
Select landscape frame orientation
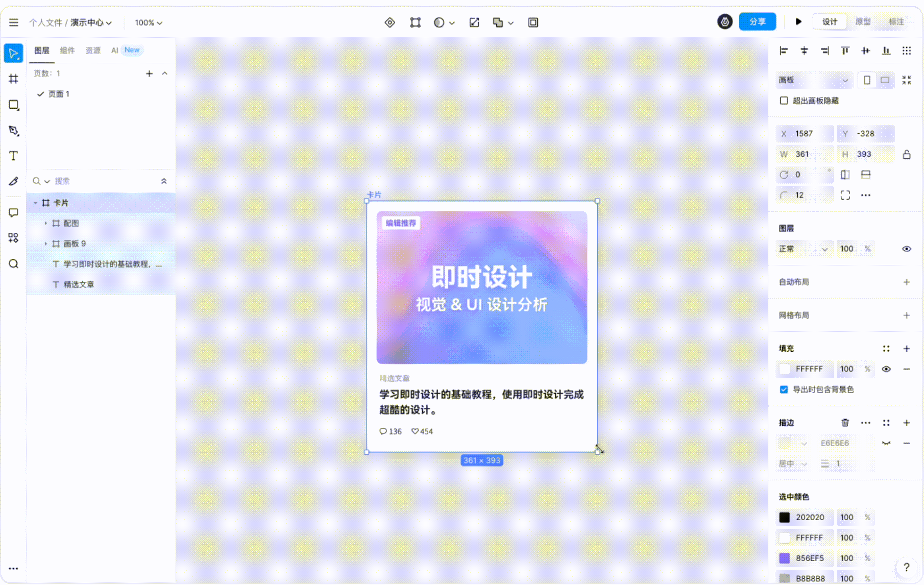tap(885, 80)
